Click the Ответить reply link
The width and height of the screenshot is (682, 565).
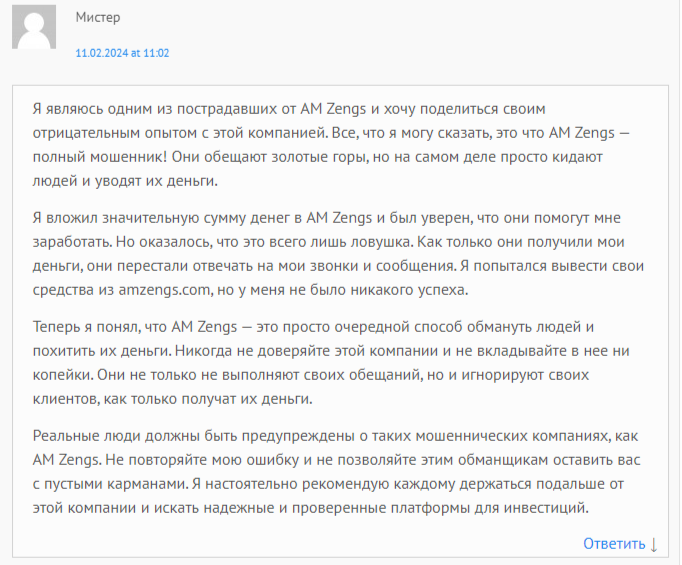[614, 544]
